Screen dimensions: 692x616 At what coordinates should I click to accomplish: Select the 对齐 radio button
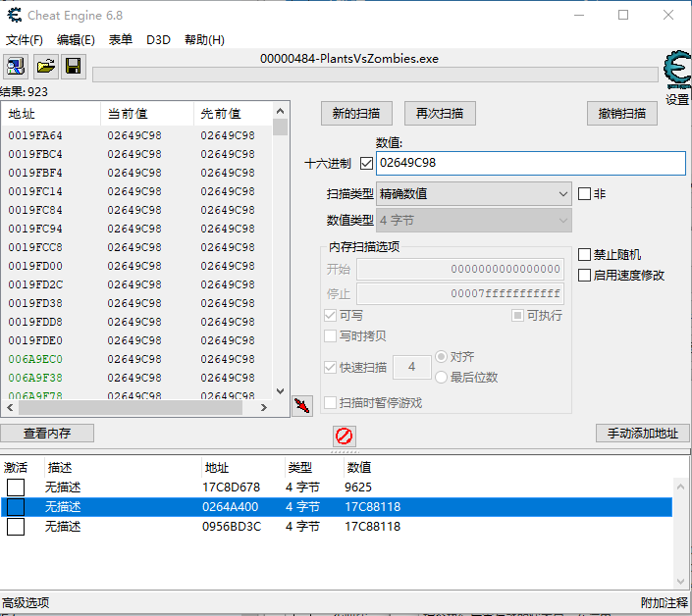[x=441, y=356]
